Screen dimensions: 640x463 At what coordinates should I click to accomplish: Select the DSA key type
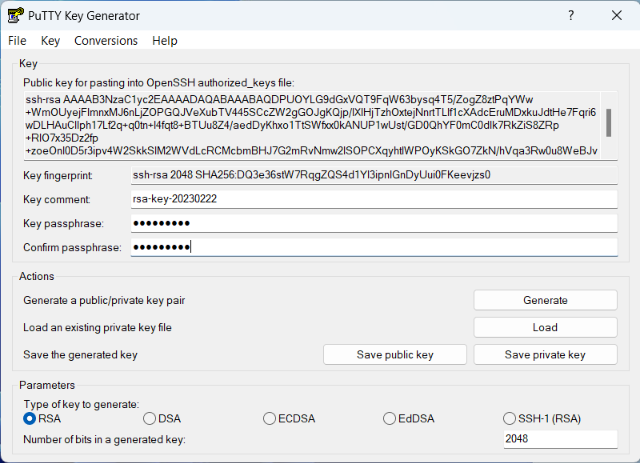pos(150,418)
